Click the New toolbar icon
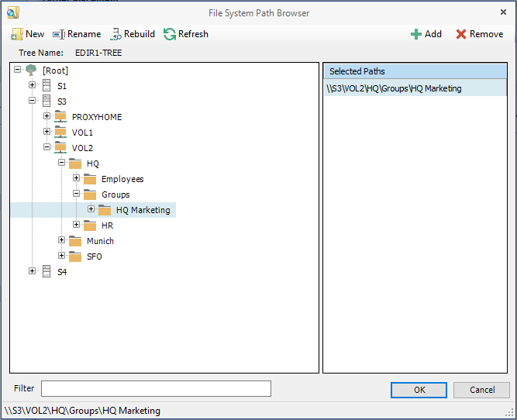 (16, 34)
